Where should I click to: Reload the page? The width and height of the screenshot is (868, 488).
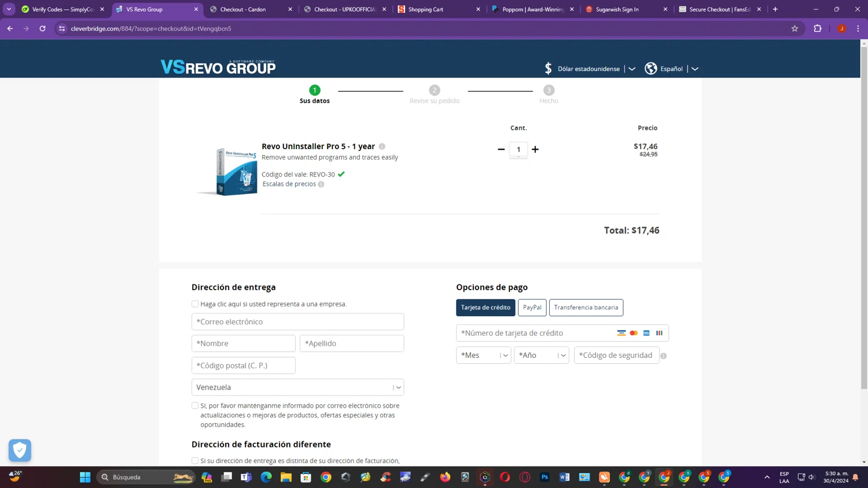point(42,28)
